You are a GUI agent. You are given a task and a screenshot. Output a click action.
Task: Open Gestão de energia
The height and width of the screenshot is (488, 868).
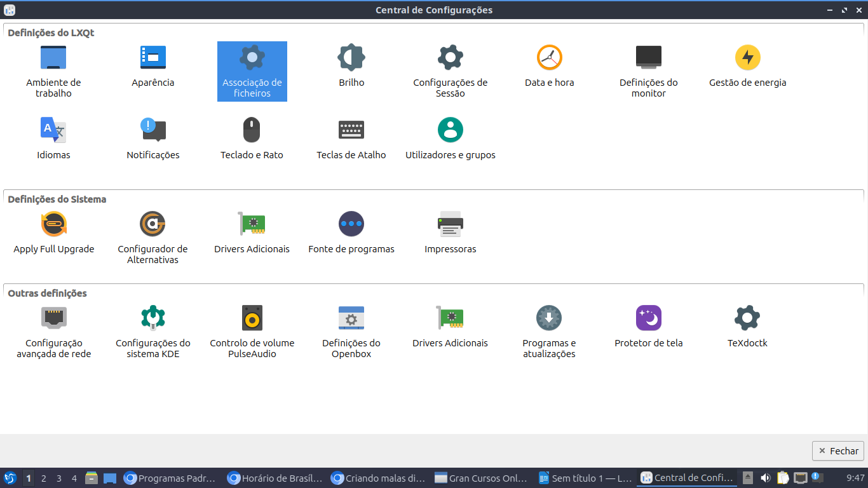[x=748, y=66]
